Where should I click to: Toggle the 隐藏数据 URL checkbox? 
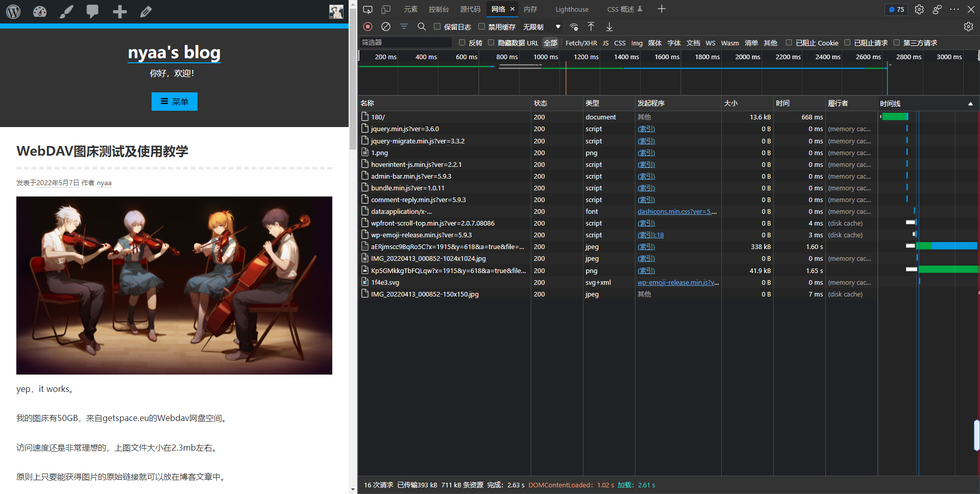pyautogui.click(x=491, y=42)
